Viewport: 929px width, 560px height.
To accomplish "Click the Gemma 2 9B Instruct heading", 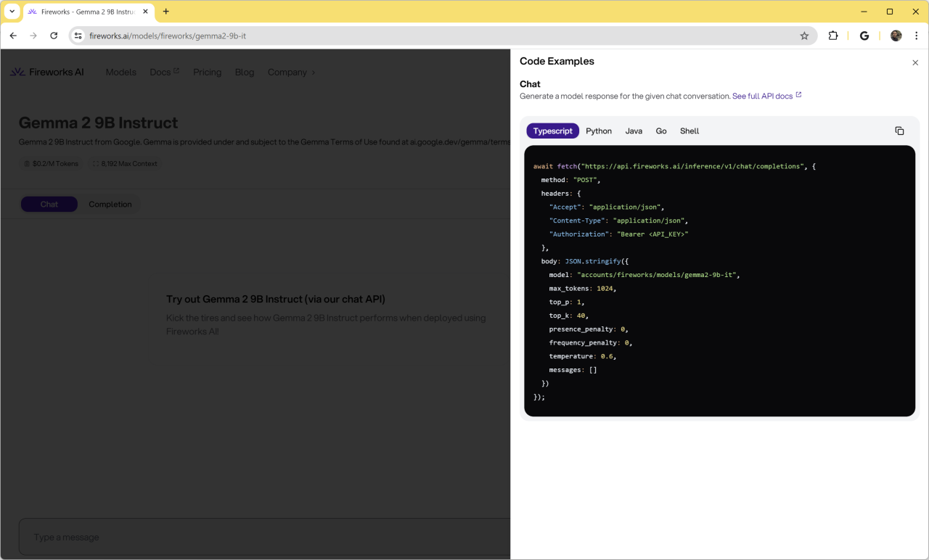I will [98, 123].
